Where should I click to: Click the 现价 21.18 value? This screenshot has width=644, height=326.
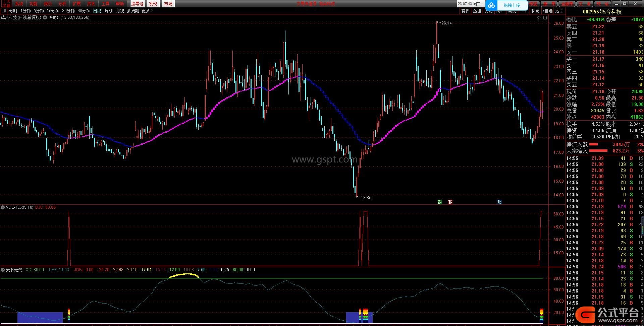(x=598, y=91)
